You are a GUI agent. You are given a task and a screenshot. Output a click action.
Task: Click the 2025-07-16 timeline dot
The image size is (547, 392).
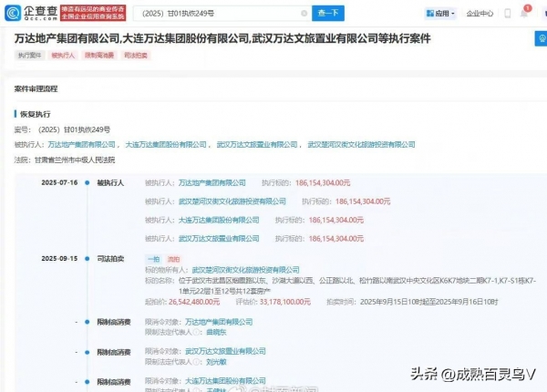[88, 182]
